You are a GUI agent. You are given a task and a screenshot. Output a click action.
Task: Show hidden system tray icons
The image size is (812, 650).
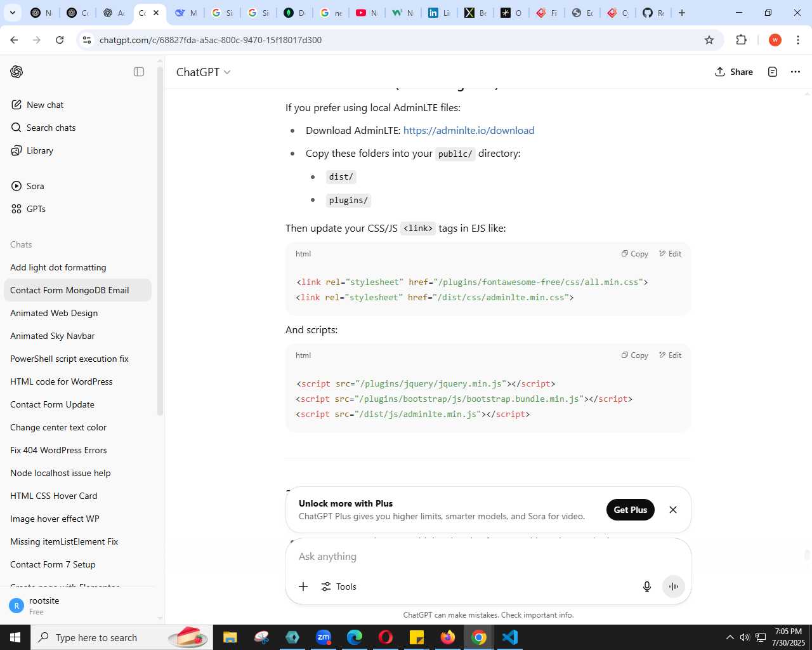coord(730,637)
